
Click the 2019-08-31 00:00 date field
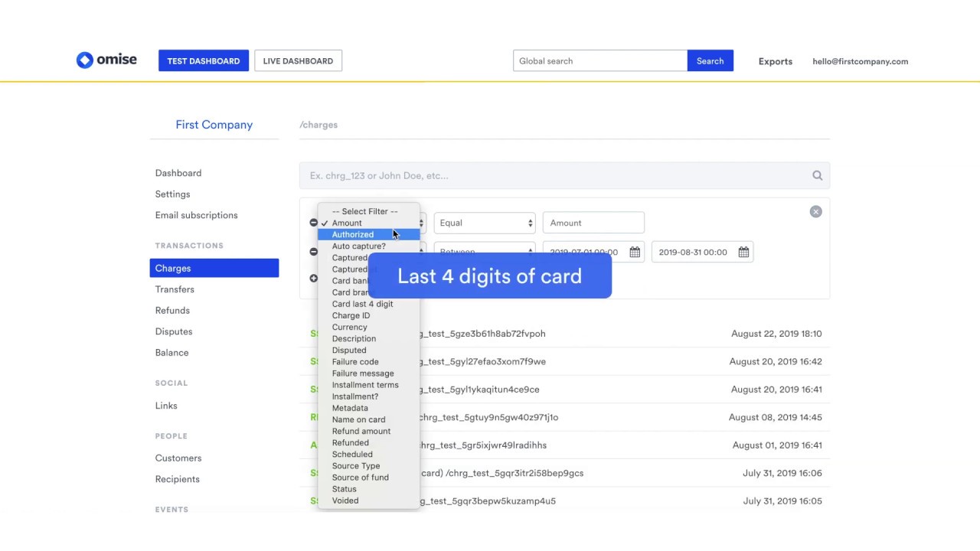click(702, 252)
